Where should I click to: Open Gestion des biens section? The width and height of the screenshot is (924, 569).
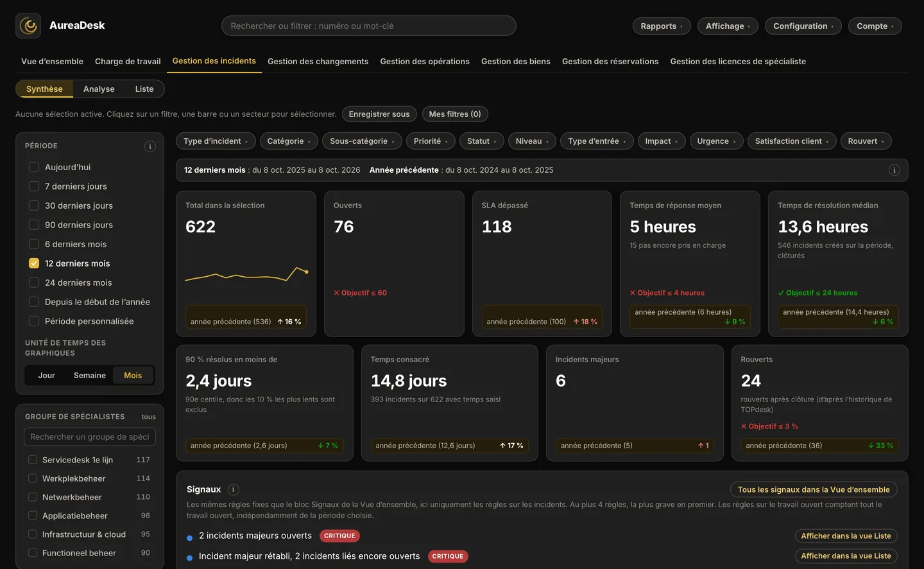(x=516, y=62)
